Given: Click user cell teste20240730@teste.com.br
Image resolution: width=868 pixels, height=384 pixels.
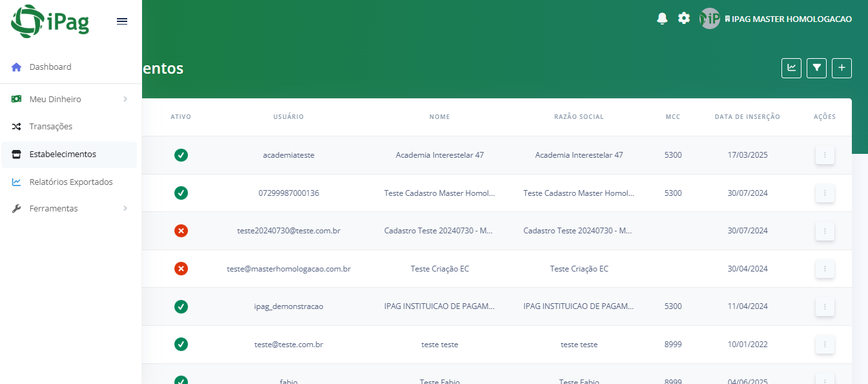Looking at the screenshot, I should tap(289, 231).
